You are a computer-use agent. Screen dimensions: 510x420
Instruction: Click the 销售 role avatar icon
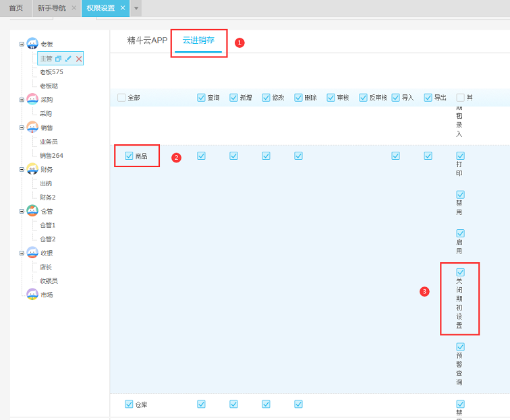[32, 127]
